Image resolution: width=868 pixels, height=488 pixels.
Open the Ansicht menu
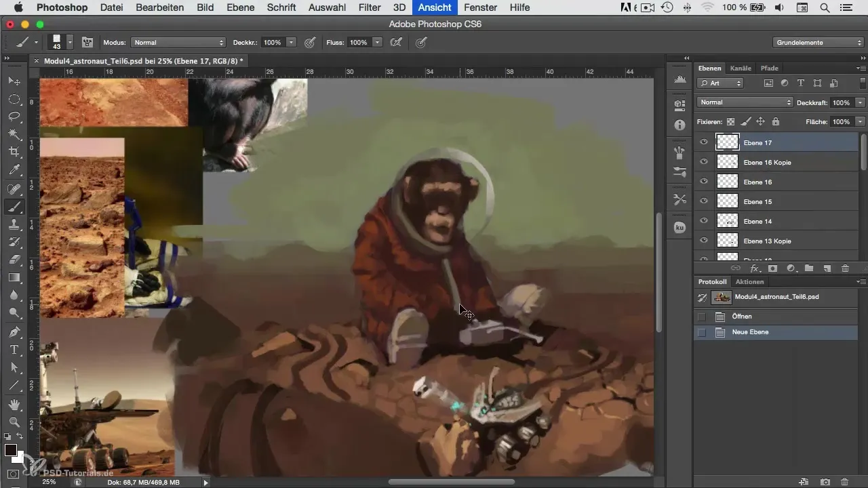click(435, 7)
